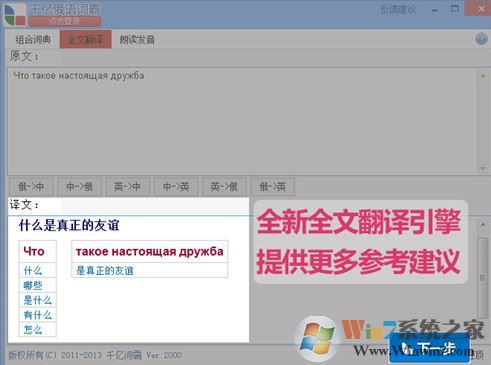The height and width of the screenshot is (365, 491).
Task: Click the 下一步 button
Action: [x=430, y=348]
